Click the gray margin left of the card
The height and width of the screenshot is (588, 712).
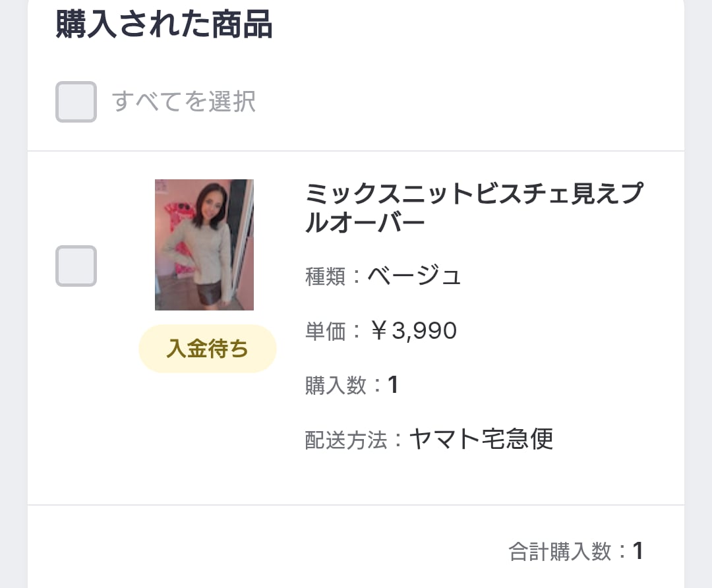[13, 297]
